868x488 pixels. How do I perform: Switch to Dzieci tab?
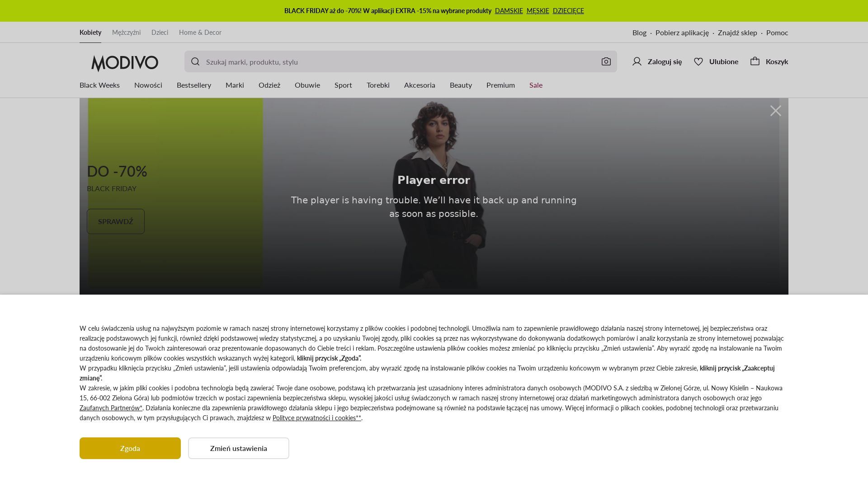point(160,33)
